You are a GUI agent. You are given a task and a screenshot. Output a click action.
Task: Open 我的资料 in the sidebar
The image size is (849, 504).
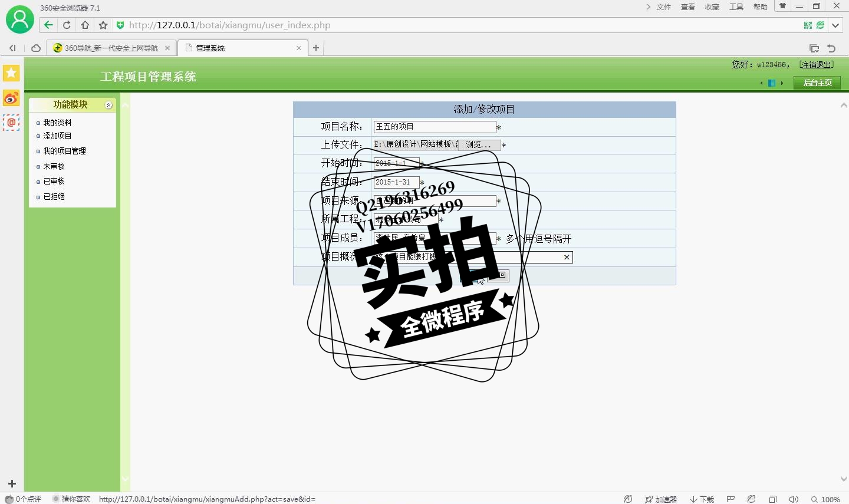tap(57, 123)
